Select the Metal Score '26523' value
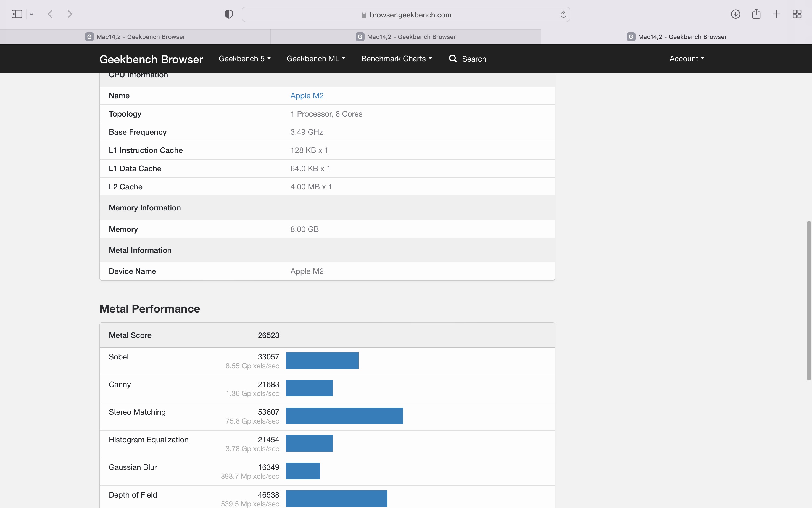Image resolution: width=812 pixels, height=508 pixels. pyautogui.click(x=268, y=335)
